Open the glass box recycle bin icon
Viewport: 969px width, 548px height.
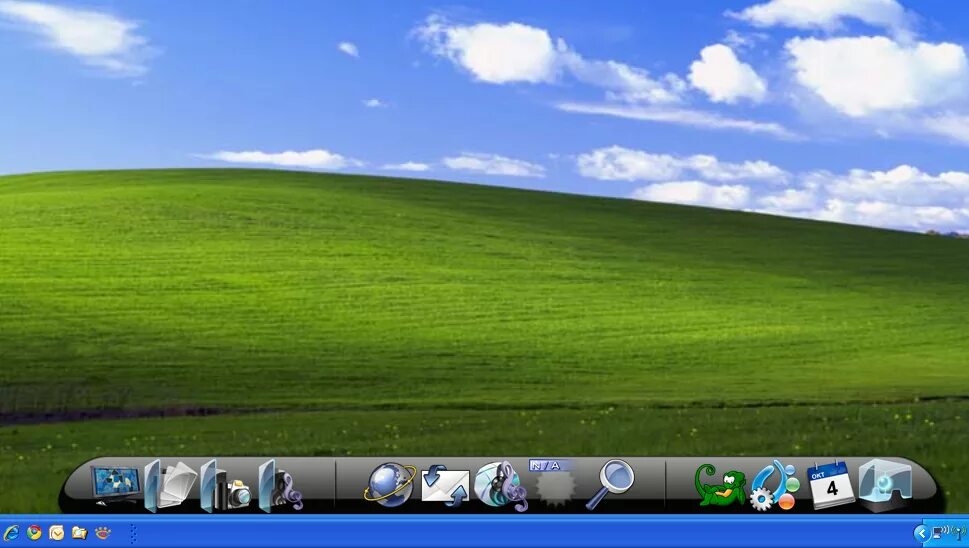point(885,485)
